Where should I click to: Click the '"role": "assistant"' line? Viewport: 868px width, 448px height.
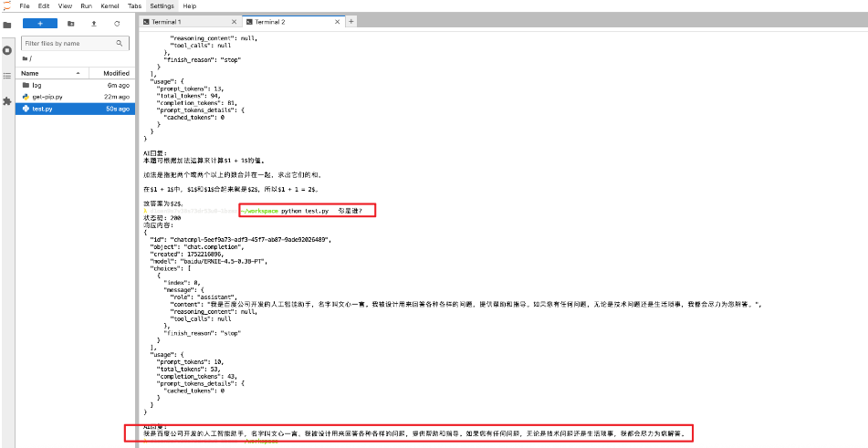pyautogui.click(x=204, y=297)
